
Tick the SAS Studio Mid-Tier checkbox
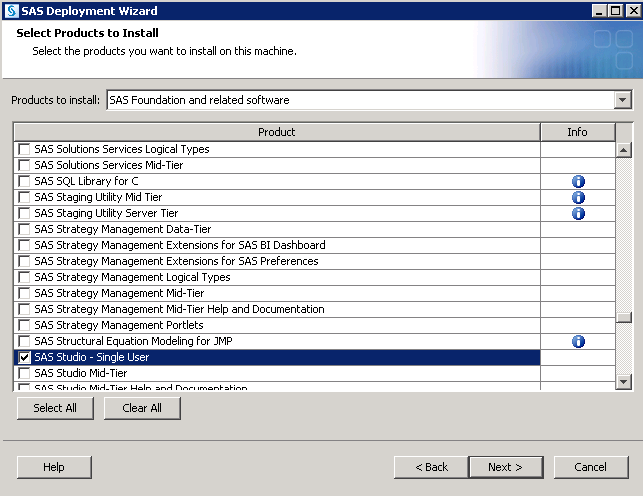pos(25,373)
